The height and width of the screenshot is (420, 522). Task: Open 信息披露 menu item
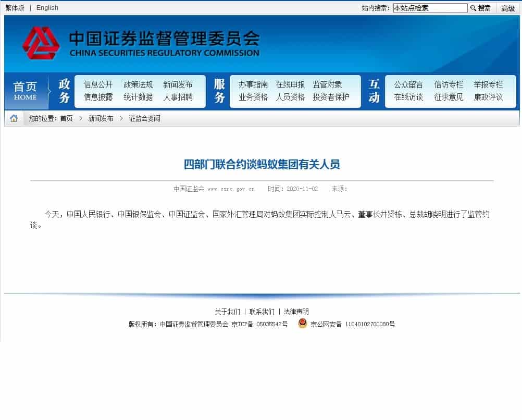tap(98, 97)
